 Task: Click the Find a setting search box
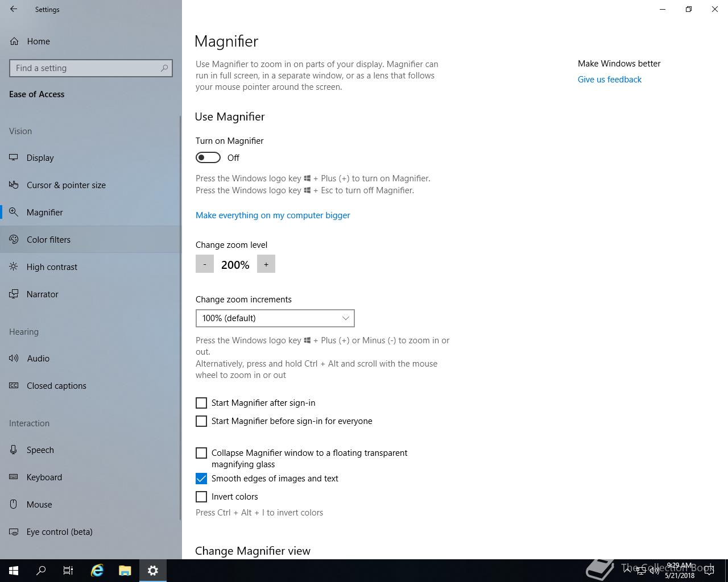pyautogui.click(x=91, y=68)
